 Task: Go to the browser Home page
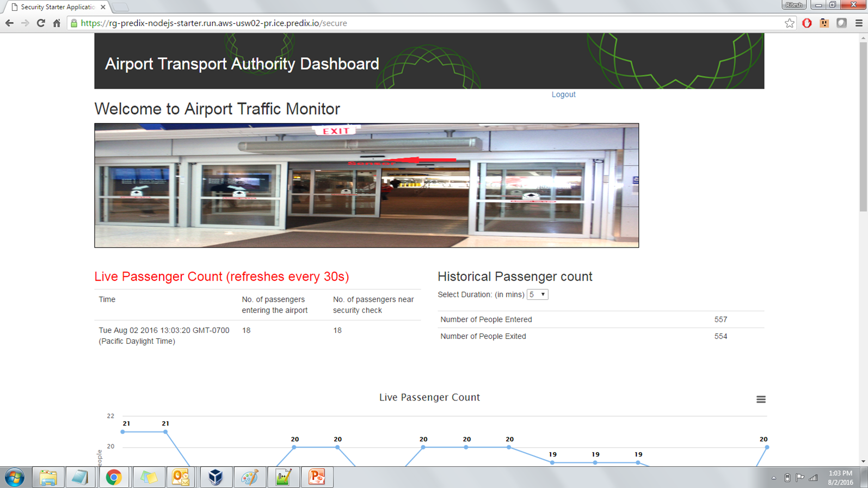point(57,23)
